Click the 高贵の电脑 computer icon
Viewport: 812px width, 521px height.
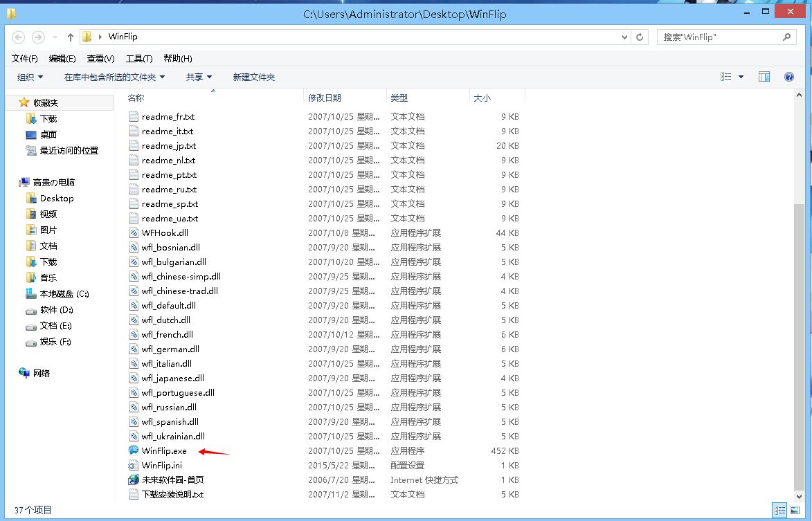24,182
